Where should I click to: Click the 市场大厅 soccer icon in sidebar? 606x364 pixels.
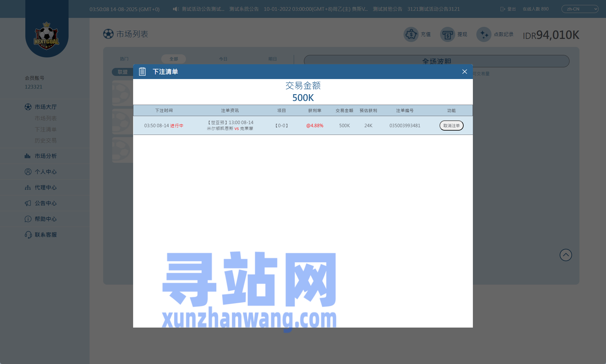(28, 107)
